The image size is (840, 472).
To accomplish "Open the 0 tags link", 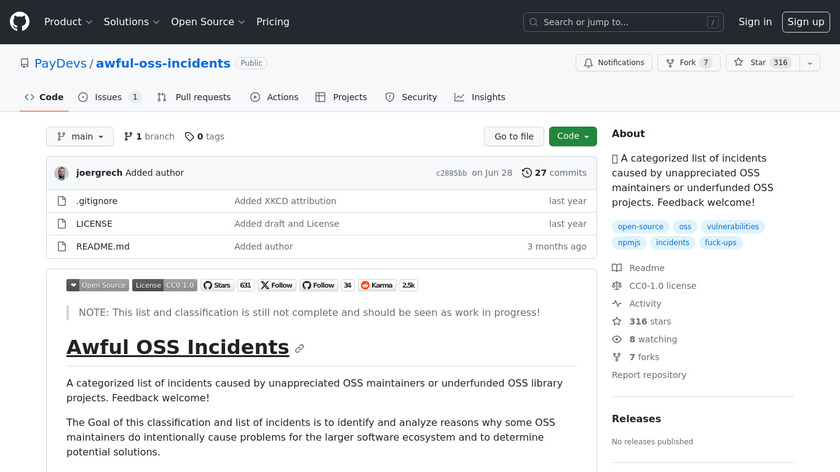I will click(x=205, y=137).
